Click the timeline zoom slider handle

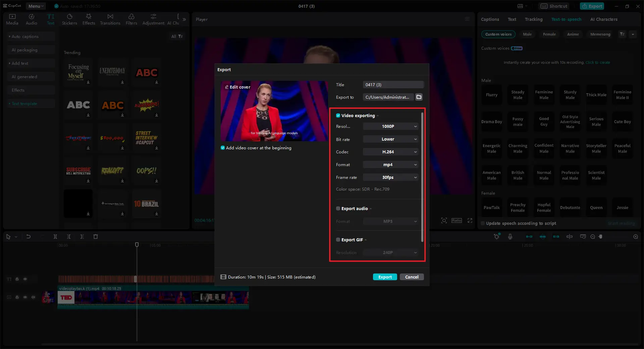point(600,237)
